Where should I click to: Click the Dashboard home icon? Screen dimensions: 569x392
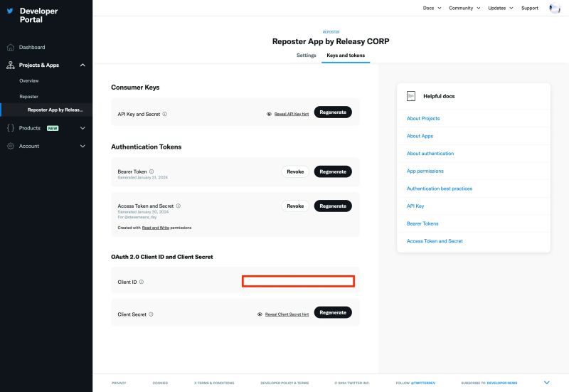[x=11, y=47]
